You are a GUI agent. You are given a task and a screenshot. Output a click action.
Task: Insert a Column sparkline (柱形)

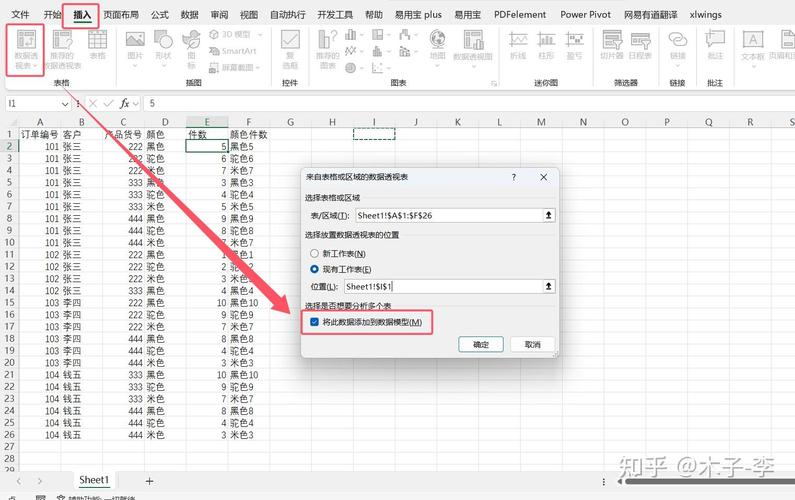tap(546, 45)
